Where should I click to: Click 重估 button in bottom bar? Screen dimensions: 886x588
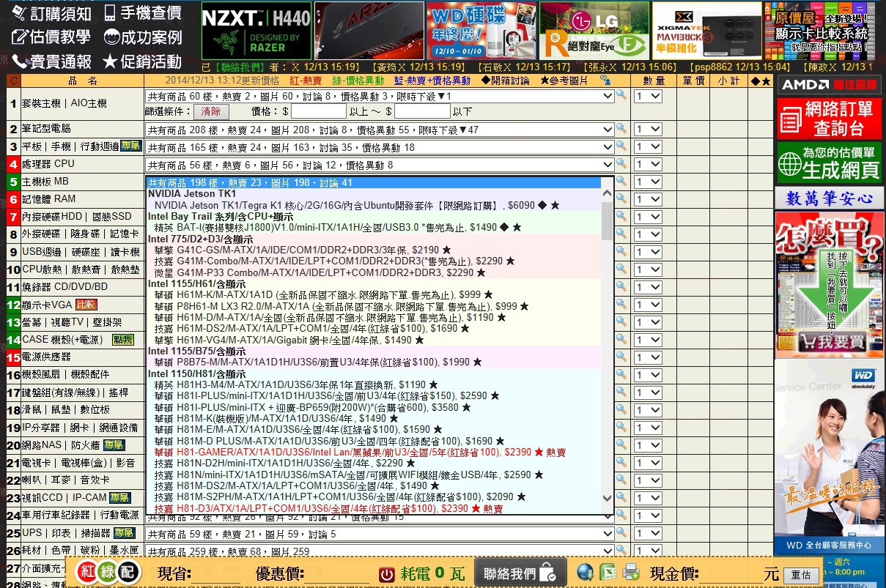[x=801, y=576]
